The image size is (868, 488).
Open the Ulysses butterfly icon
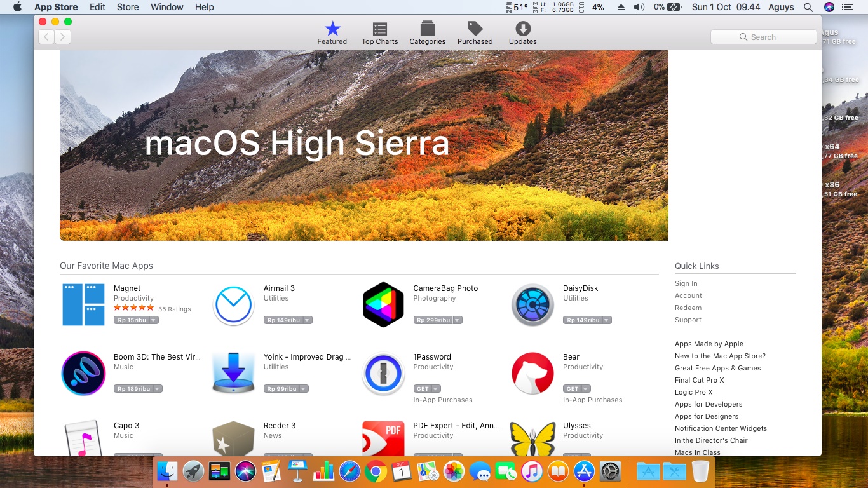pos(533,438)
